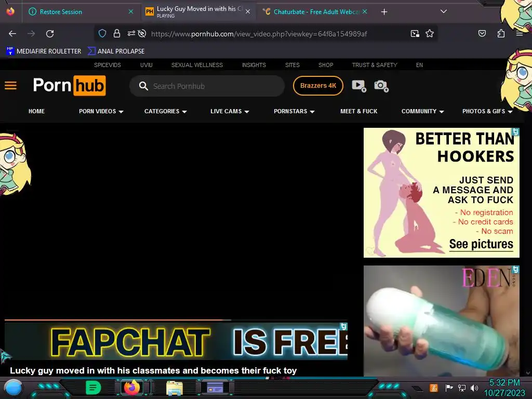Click the Brazzers 4K button
532x399 pixels.
coord(318,86)
